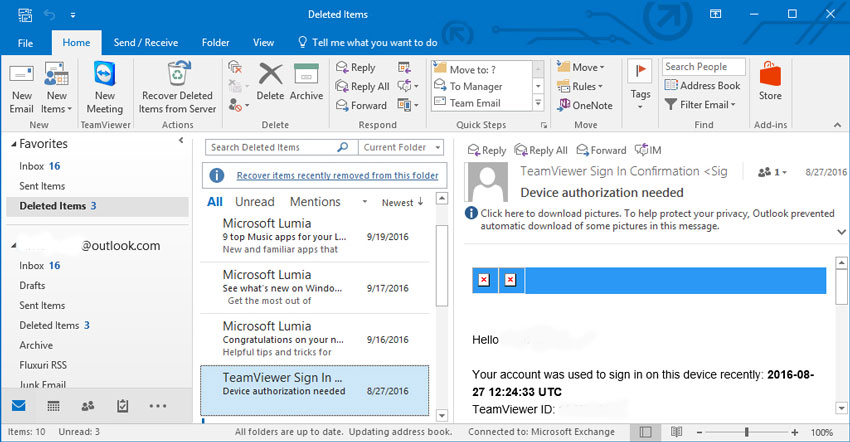Collapse the ribbon with the arrow
The height and width of the screenshot is (442, 850).
[x=838, y=125]
